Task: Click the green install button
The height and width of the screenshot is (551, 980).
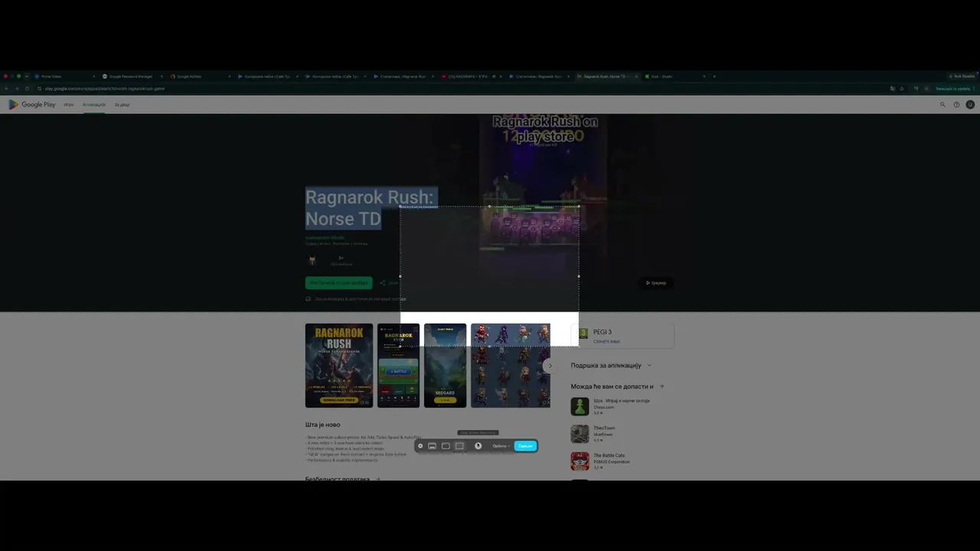Action: (x=338, y=283)
